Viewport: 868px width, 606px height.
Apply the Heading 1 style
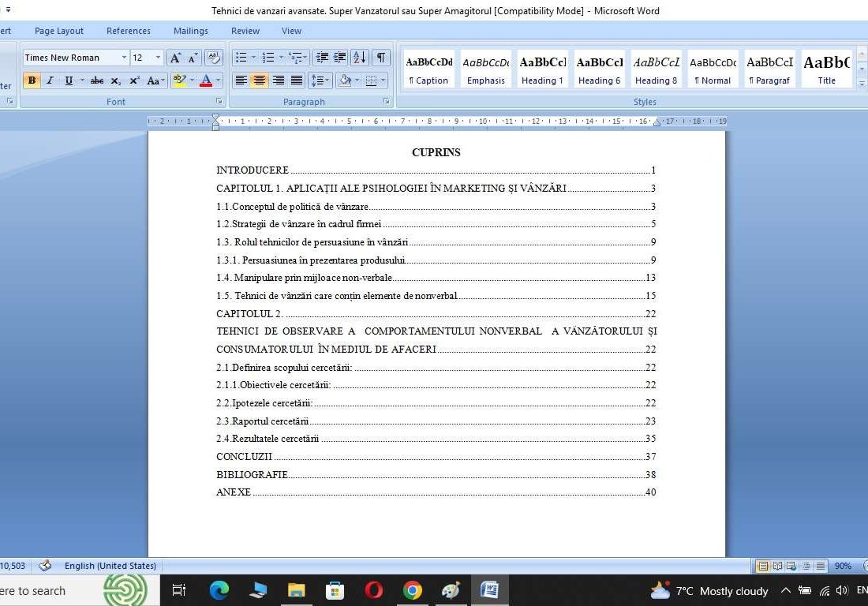coord(542,69)
